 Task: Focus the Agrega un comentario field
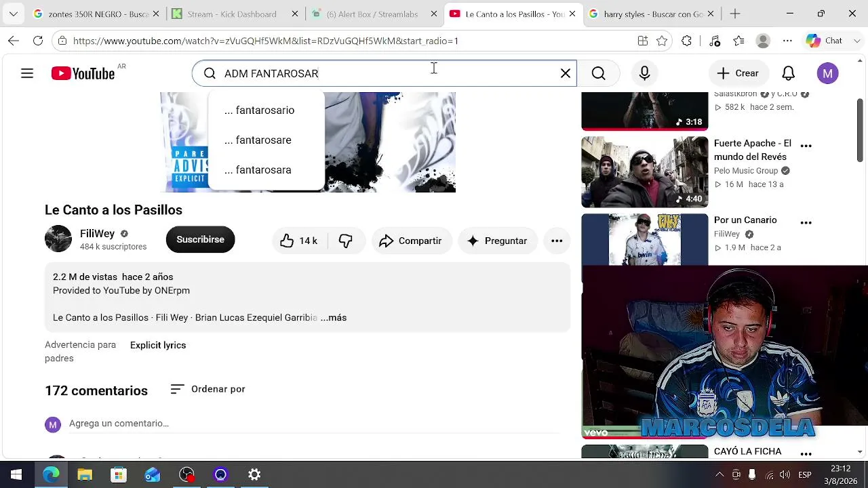click(315, 424)
